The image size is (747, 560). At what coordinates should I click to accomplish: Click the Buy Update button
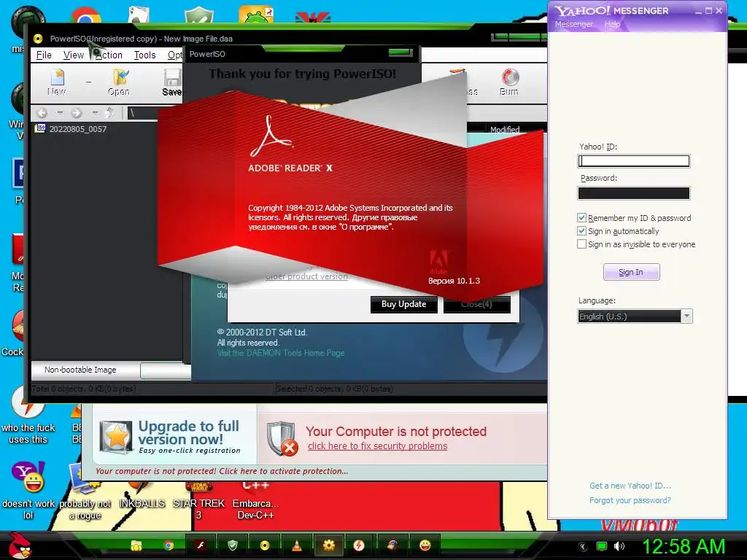click(404, 304)
